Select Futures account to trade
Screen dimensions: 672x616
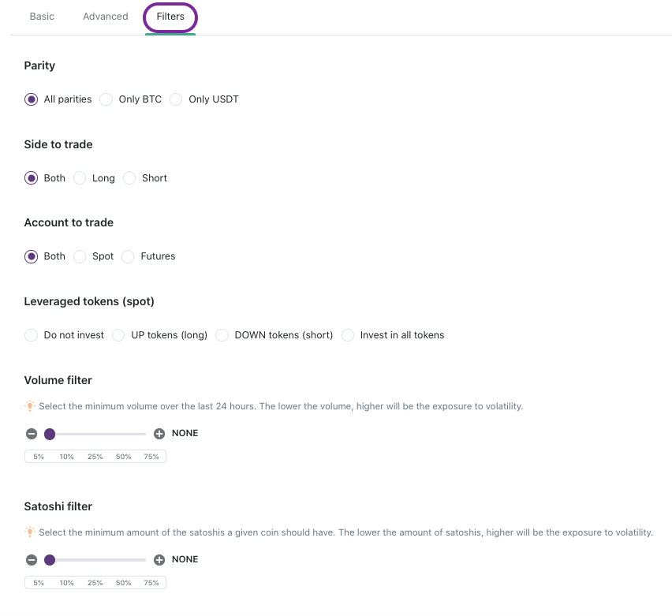pos(128,256)
